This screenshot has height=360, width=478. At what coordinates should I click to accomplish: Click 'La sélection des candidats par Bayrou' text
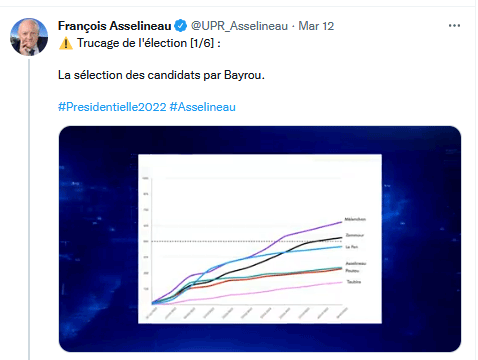161,75
